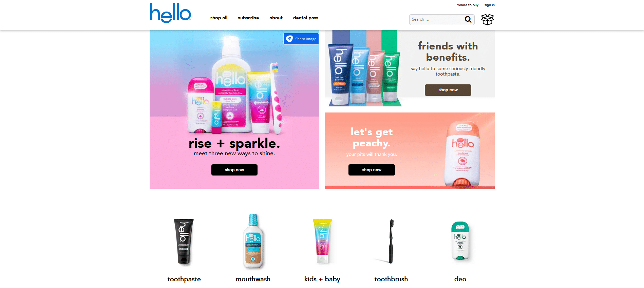Screen dimensions: 644x288
Task: Click the hello logo in header
Action: click(x=171, y=13)
